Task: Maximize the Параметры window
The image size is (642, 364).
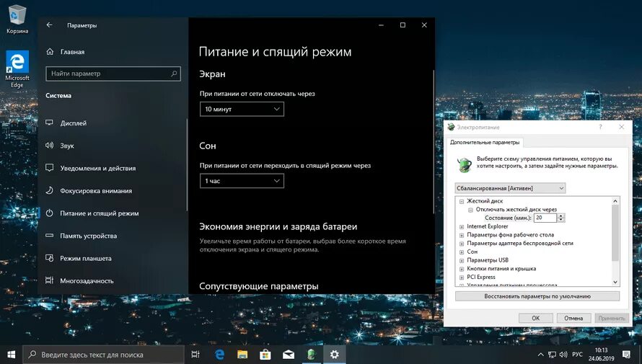Action: (x=403, y=25)
